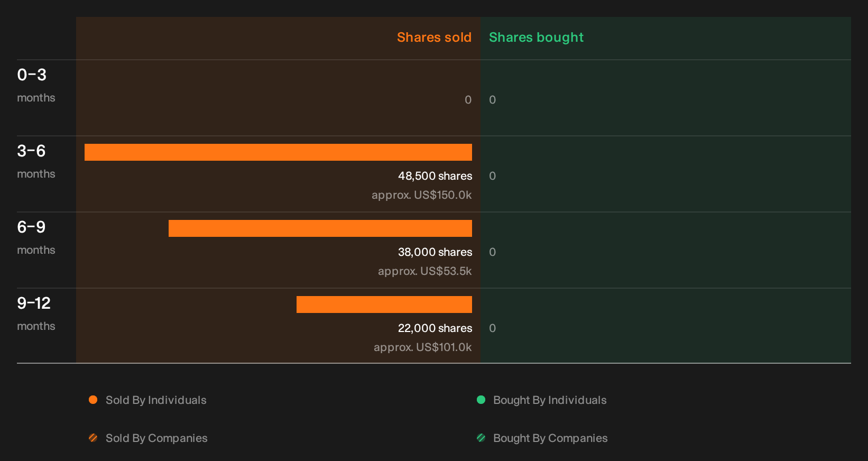Click the 'approx. US$101.0k' amount
This screenshot has height=461, width=868.
[x=423, y=347]
